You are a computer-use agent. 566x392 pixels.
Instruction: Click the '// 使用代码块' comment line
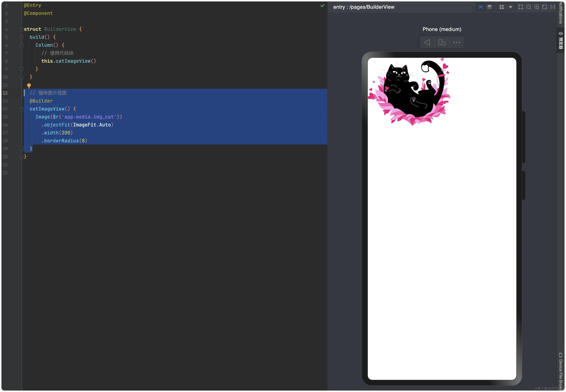click(57, 53)
